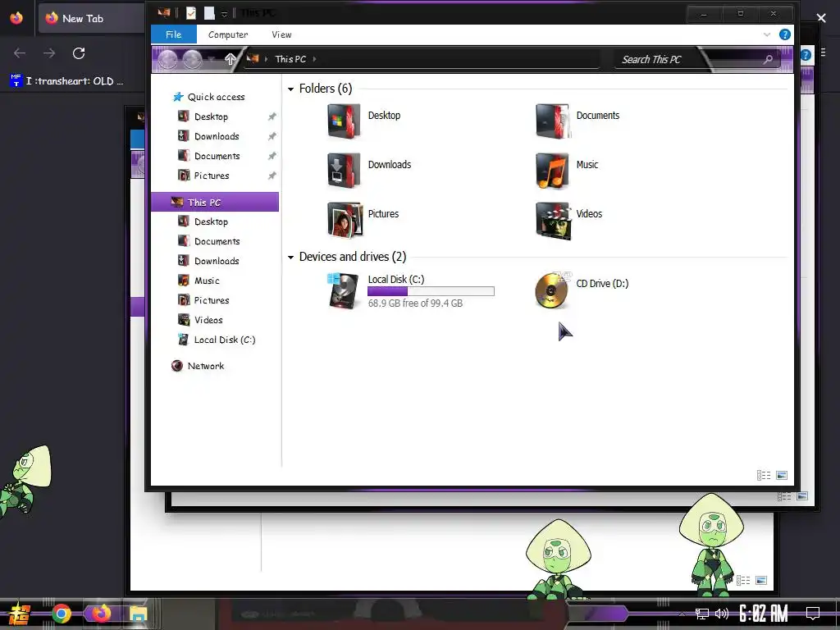Open Desktop under This PC in sidebar
This screenshot has width=840, height=630.
211,221
